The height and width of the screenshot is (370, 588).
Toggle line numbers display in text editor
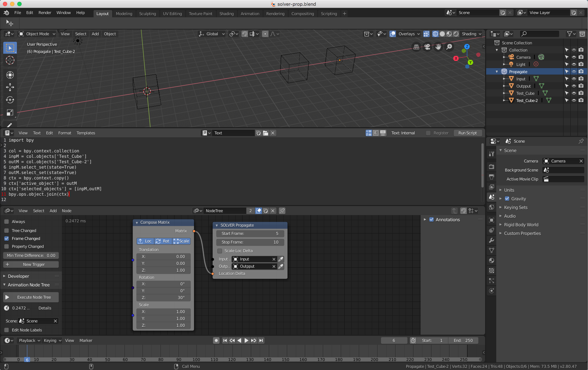369,133
